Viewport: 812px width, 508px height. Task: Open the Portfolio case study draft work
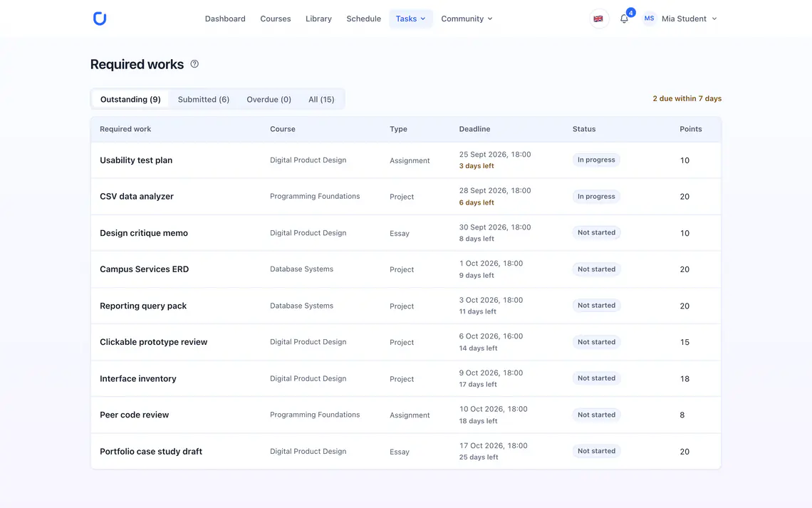tap(151, 451)
